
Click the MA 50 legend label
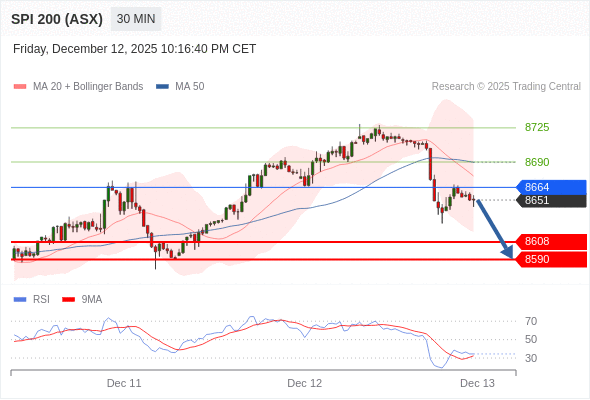(x=190, y=87)
